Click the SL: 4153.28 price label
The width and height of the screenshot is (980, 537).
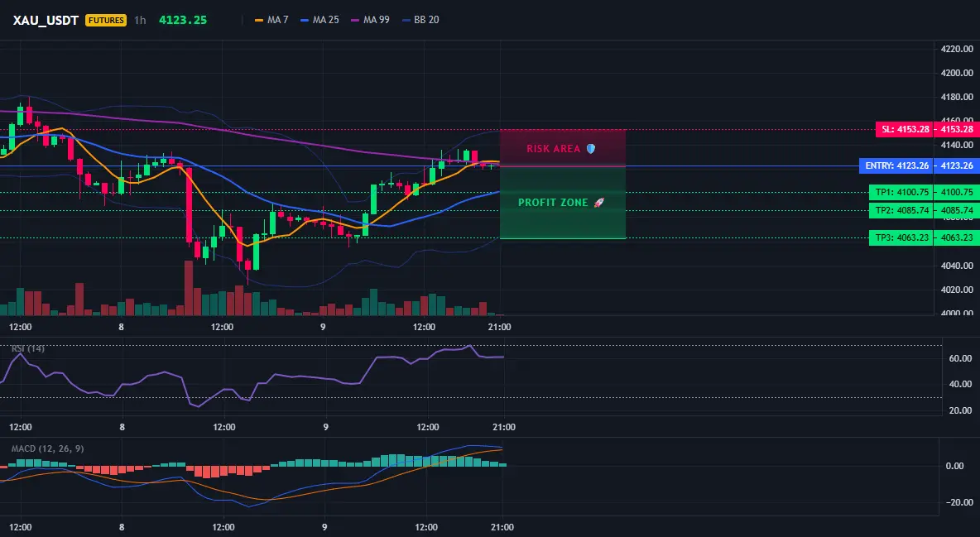[905, 129]
